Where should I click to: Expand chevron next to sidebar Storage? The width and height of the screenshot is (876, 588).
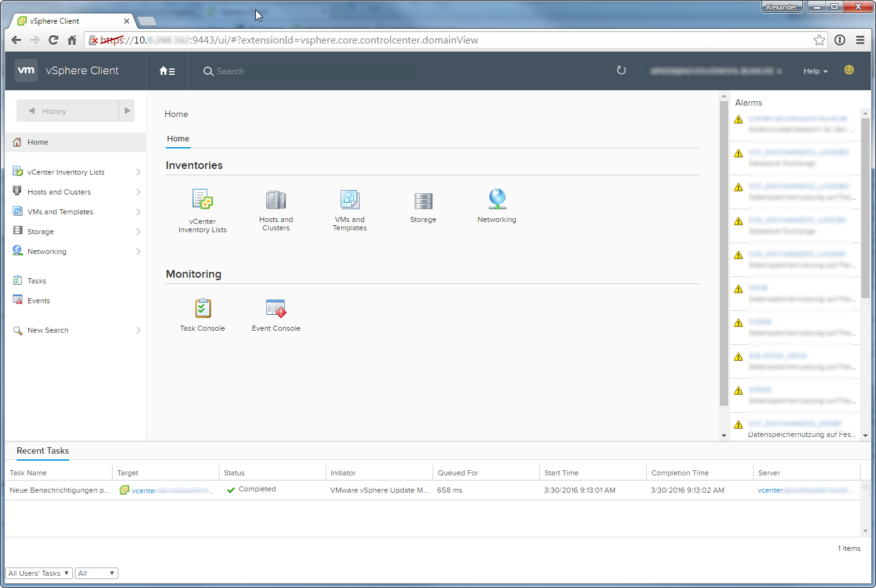[138, 232]
